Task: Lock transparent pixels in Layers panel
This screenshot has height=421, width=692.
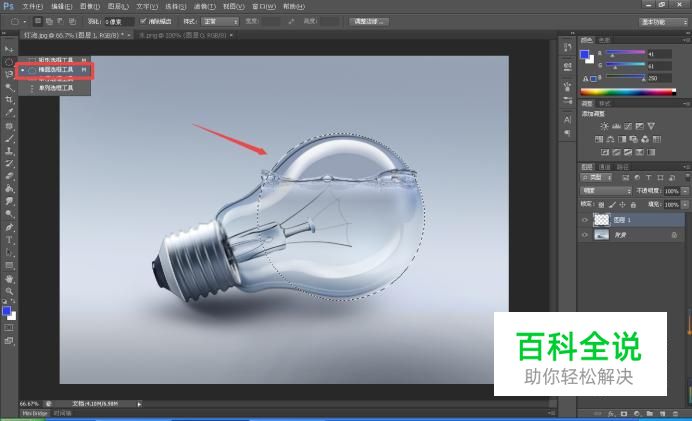Action: (601, 205)
